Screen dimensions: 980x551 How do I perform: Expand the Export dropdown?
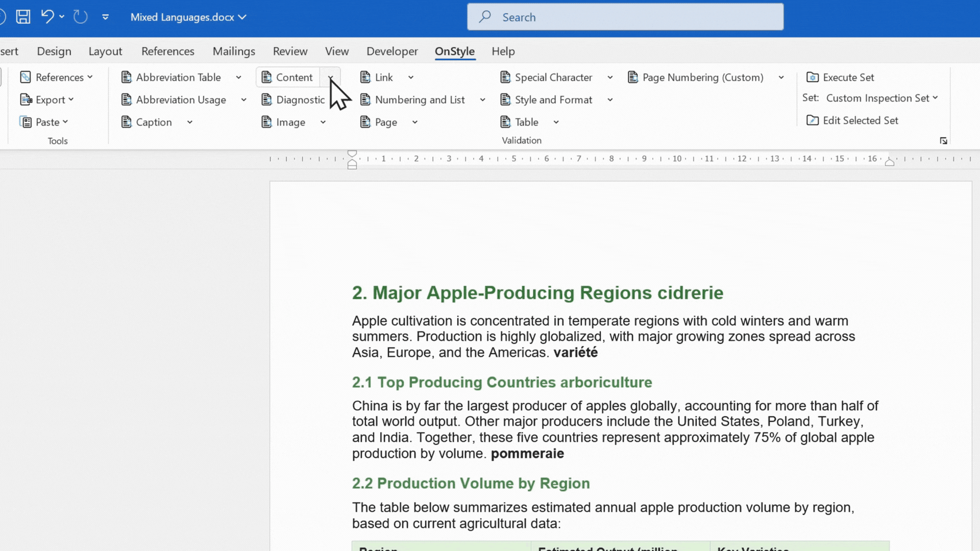pos(71,99)
